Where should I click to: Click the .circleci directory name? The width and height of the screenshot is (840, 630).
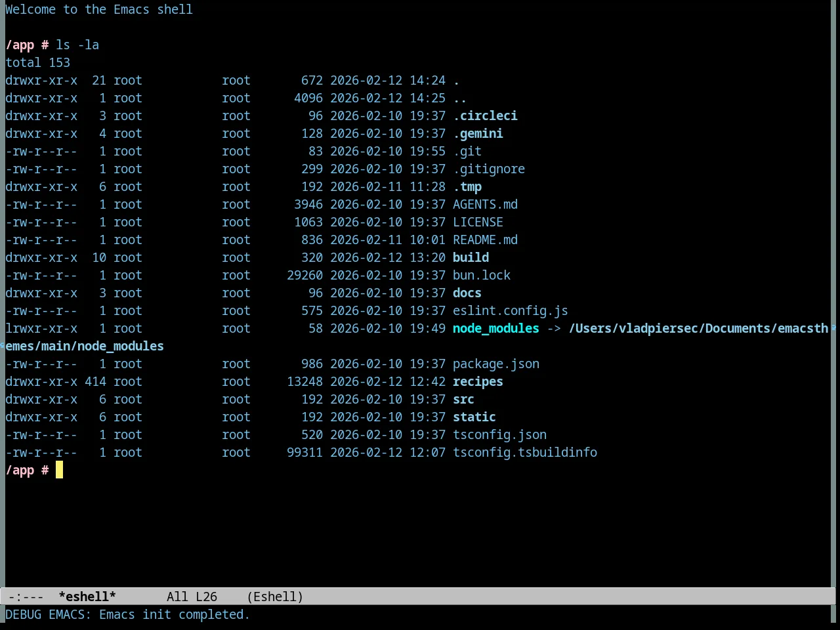click(485, 115)
